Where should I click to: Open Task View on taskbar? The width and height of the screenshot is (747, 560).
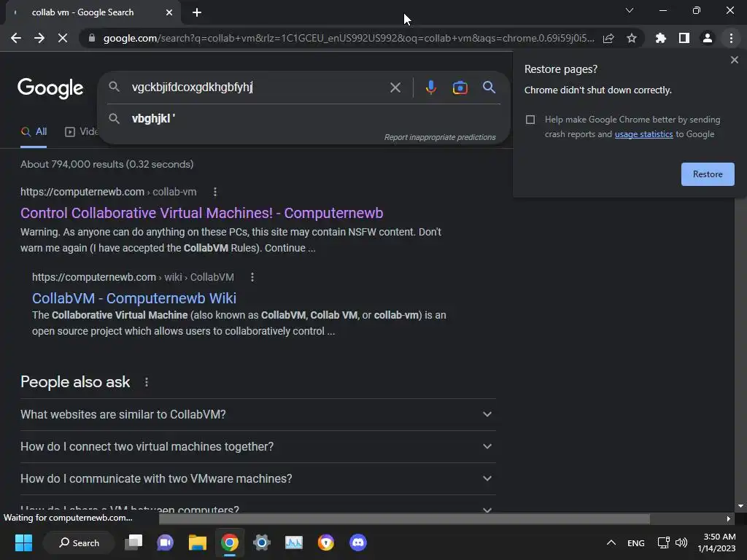pos(133,542)
